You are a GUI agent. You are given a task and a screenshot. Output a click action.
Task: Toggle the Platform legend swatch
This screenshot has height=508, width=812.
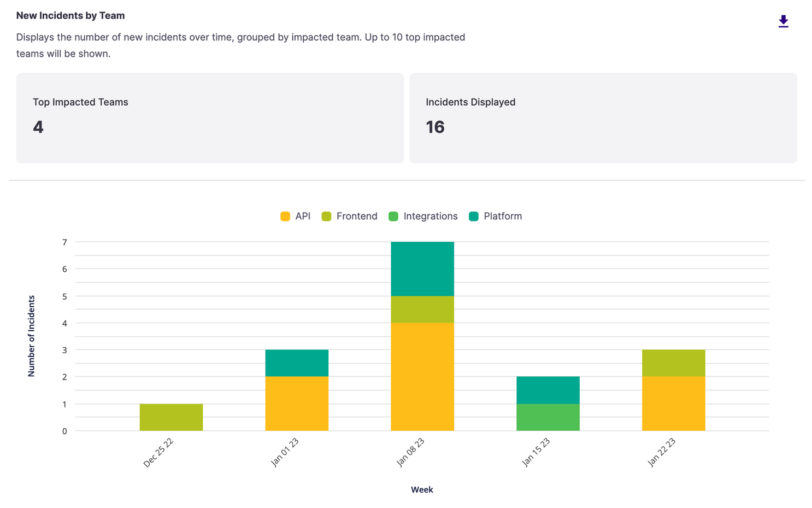coord(474,217)
